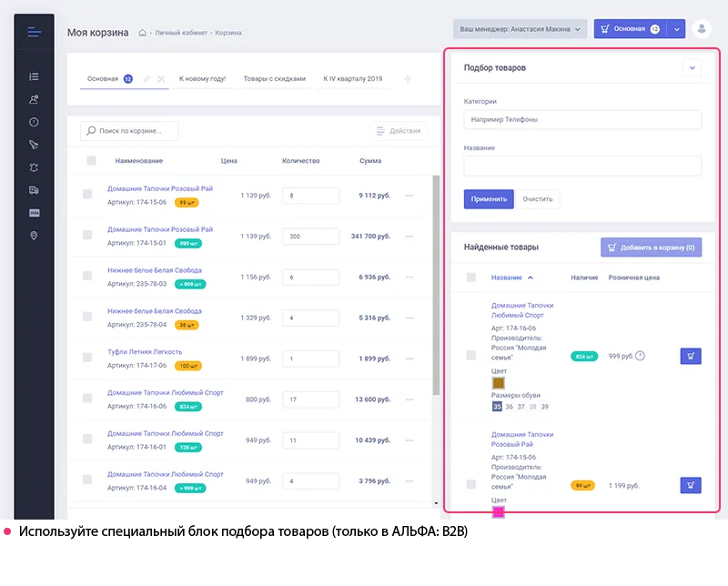Check the box for Туфли Летняя Легкость

[x=87, y=358]
